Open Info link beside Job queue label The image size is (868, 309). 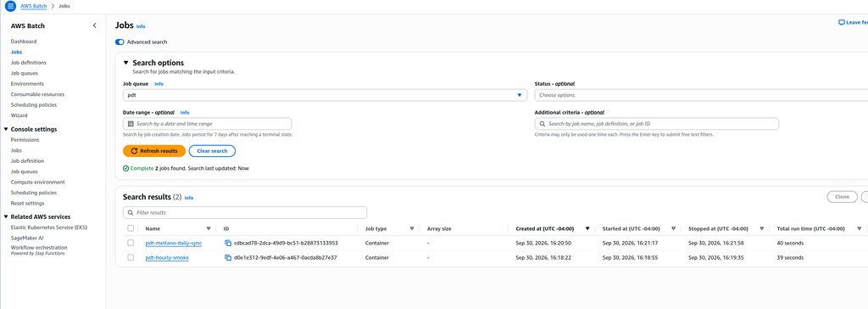[159, 84]
